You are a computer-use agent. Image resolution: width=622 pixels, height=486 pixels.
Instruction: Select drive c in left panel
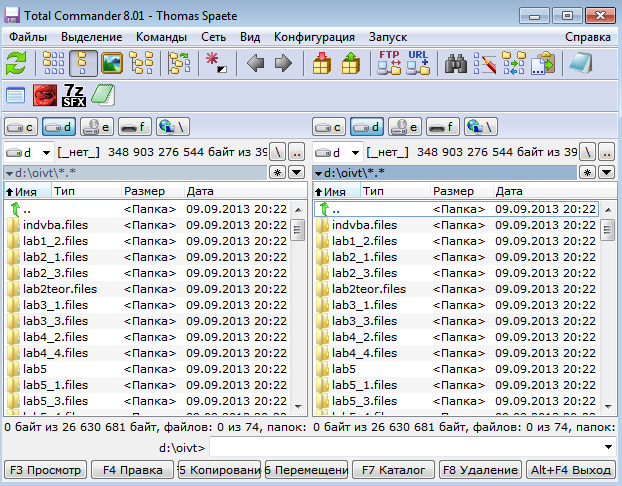tap(21, 127)
